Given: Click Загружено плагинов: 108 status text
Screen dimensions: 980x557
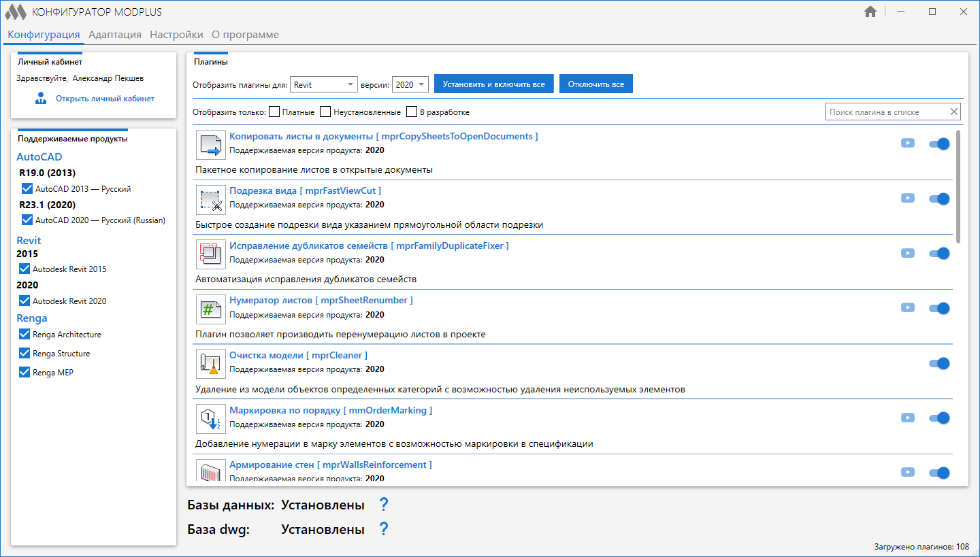Looking at the screenshot, I should pyautogui.click(x=921, y=547).
